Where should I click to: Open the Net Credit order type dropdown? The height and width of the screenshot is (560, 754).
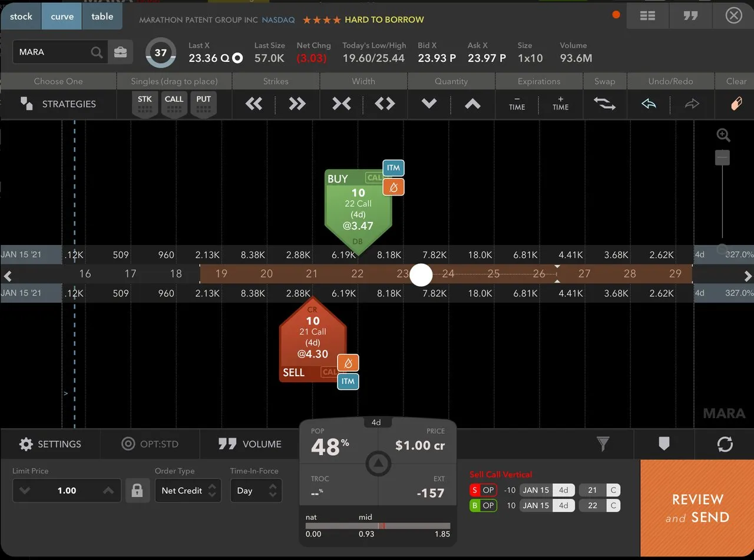(x=188, y=491)
